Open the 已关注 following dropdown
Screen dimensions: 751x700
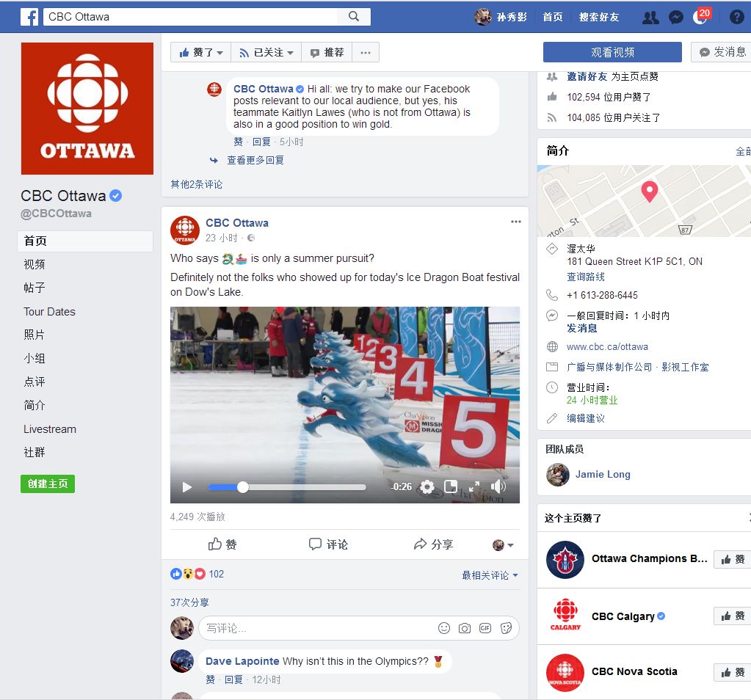click(266, 53)
